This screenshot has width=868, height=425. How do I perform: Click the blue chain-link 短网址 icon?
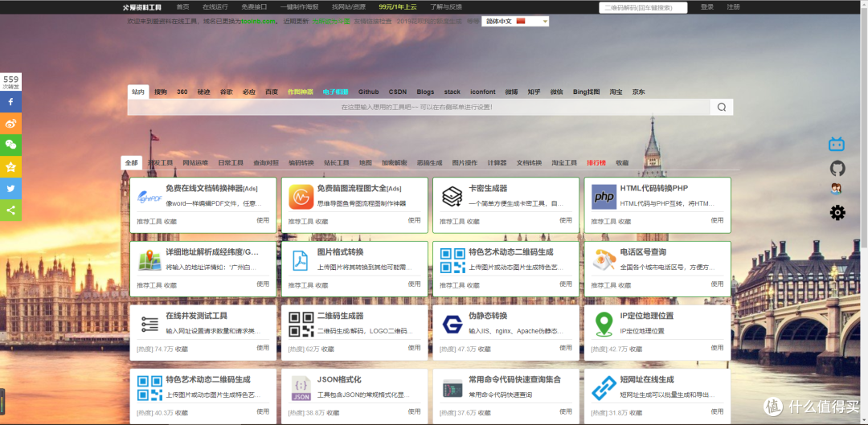click(604, 389)
